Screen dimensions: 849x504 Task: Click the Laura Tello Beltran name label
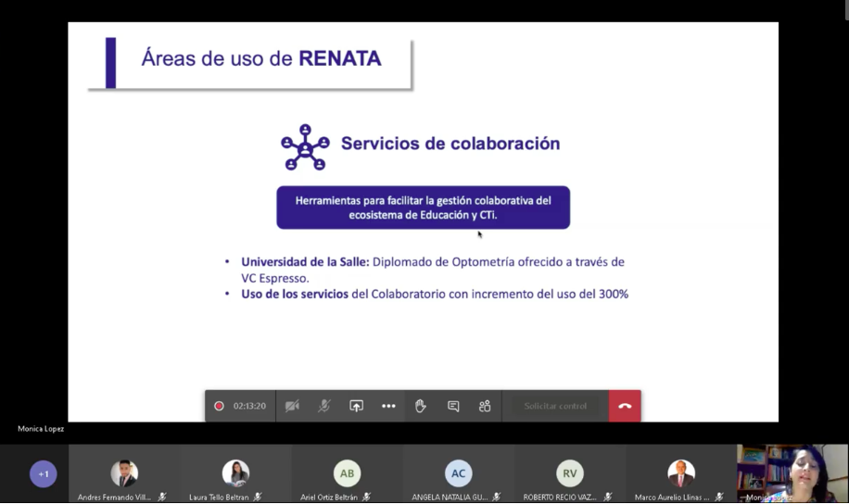pyautogui.click(x=219, y=497)
